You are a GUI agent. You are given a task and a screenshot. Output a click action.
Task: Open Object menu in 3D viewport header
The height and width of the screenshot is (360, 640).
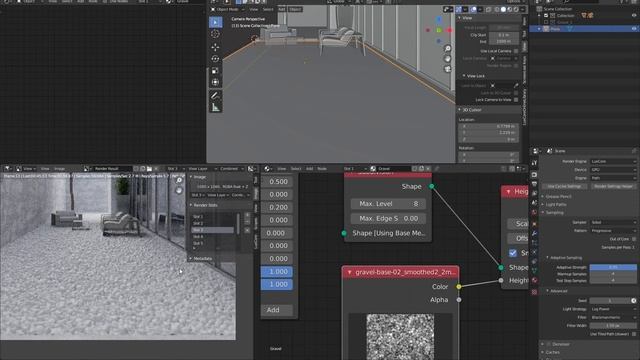(x=295, y=9)
